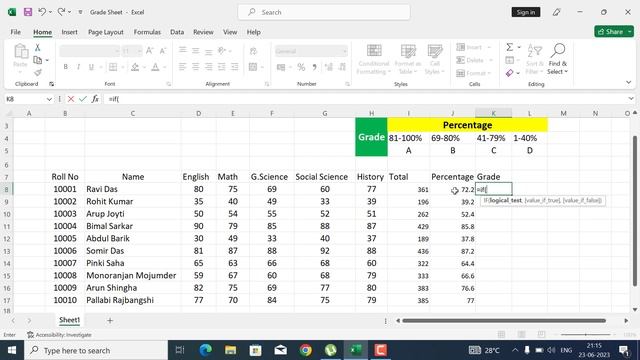Image resolution: width=640 pixels, height=360 pixels.
Task: Click the Search box in title bar
Action: pyautogui.click(x=324, y=12)
